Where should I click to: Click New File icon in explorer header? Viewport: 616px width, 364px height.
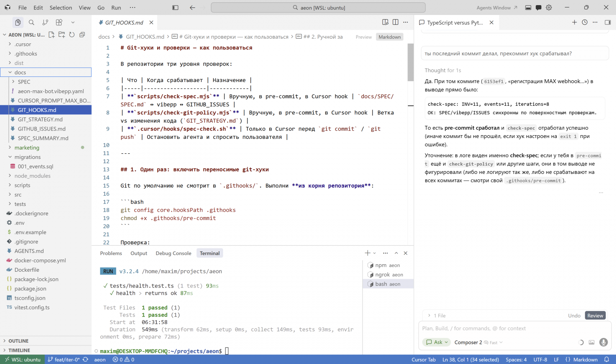coord(51,35)
